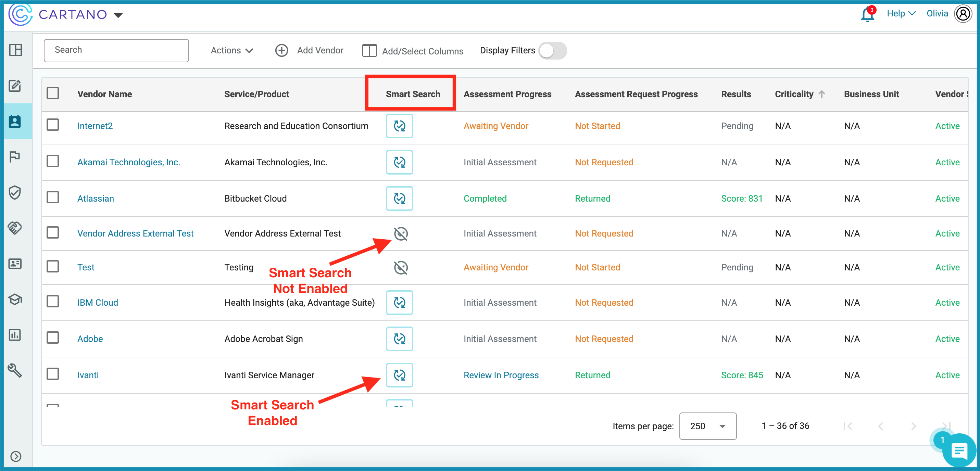The image size is (980, 471).
Task: Click Olivia username in header
Action: point(937,13)
